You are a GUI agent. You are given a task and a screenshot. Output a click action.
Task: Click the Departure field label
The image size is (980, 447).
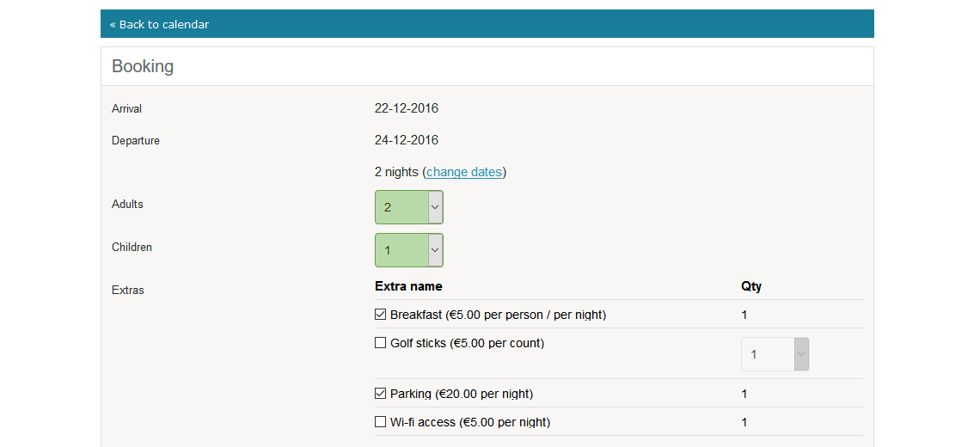click(x=136, y=141)
